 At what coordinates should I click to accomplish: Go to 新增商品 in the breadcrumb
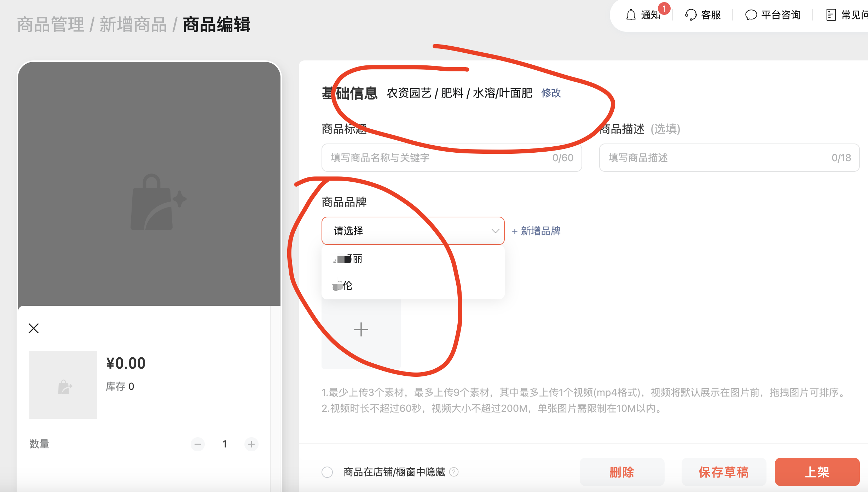[x=133, y=25]
